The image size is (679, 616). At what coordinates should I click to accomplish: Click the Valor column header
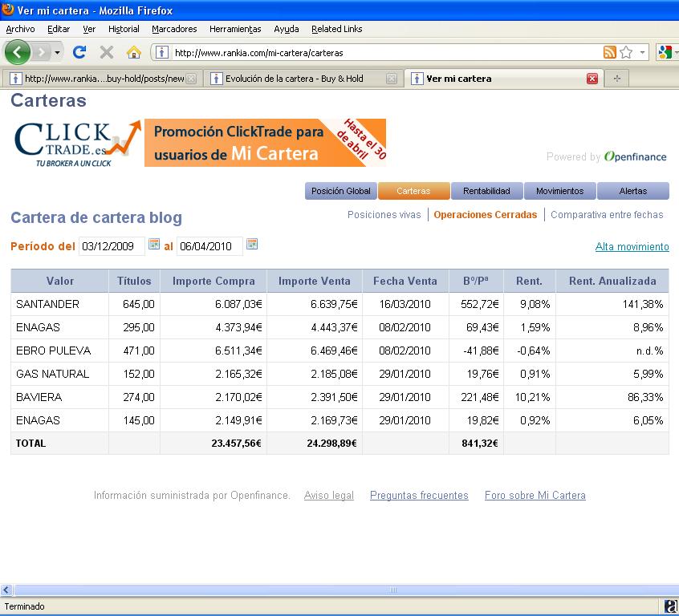59,281
